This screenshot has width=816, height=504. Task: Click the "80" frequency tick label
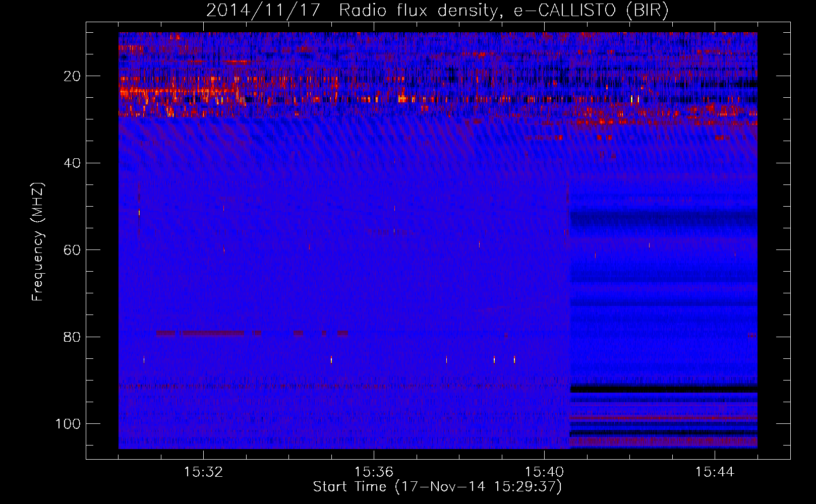pos(72,337)
